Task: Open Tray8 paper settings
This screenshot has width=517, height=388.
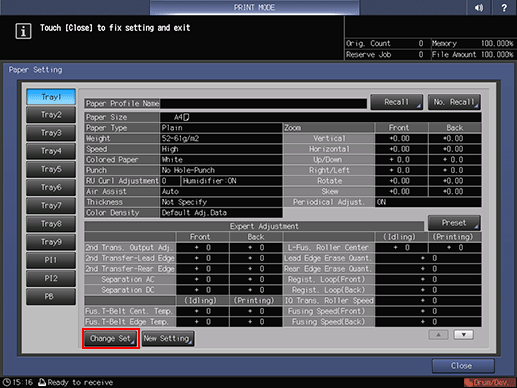Action: coord(51,224)
